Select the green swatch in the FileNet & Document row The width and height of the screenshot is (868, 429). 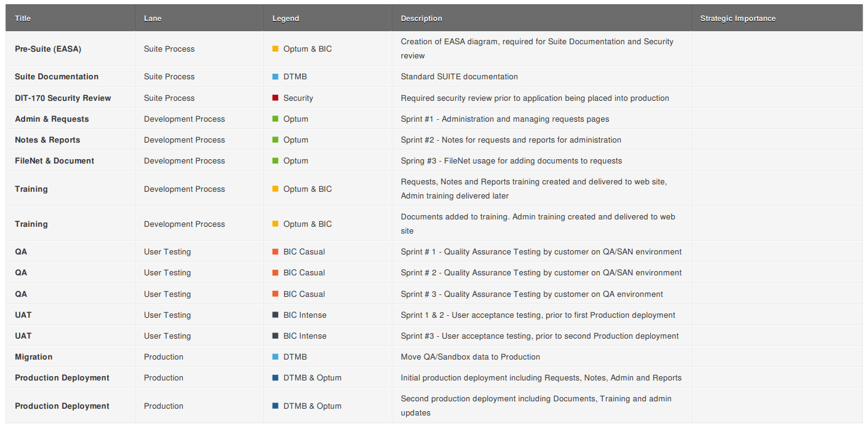pos(276,160)
